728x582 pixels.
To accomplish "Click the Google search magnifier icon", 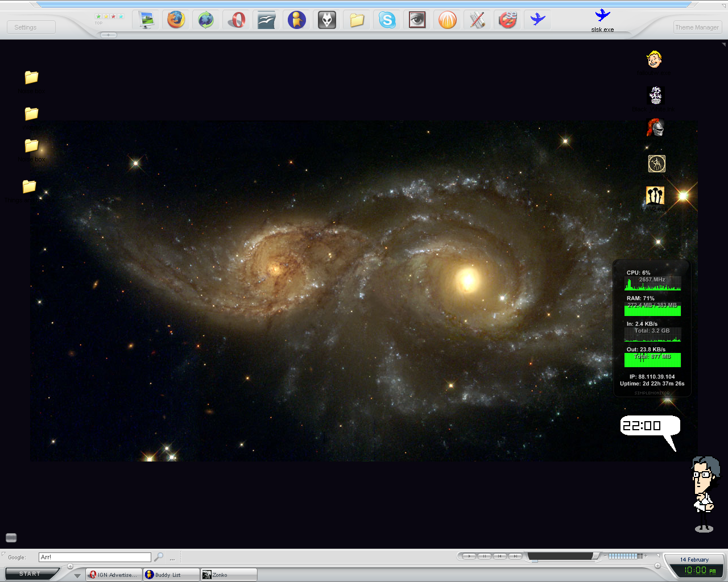I will (159, 557).
